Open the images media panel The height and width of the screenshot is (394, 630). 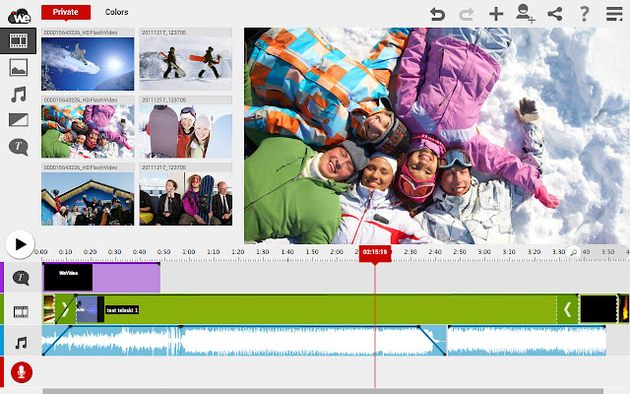18,67
